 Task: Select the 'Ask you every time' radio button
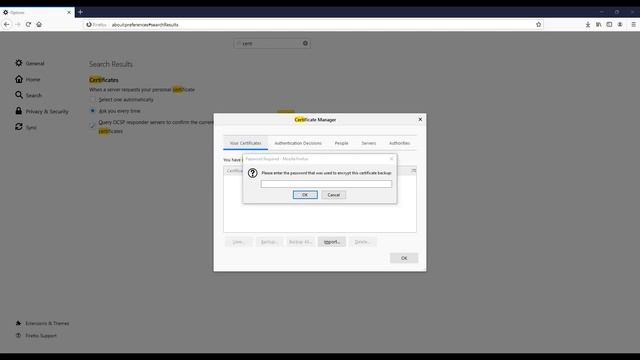(x=93, y=111)
